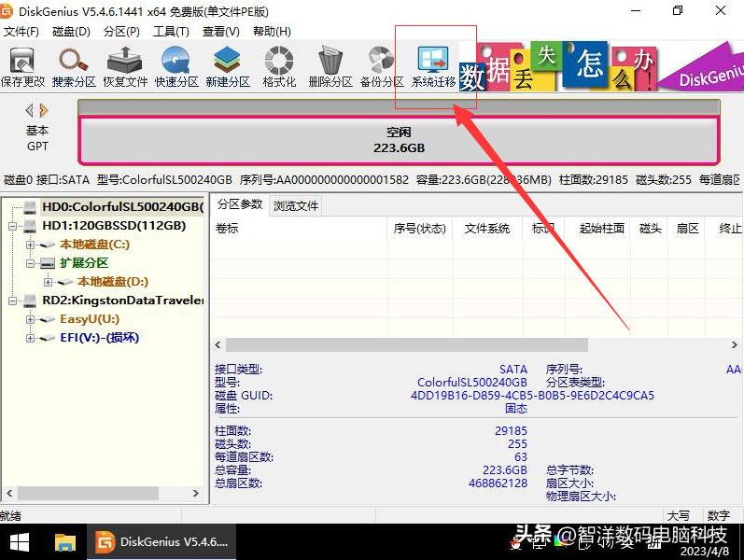744x560 pixels.
Task: Click the 扇区 column header
Action: pyautogui.click(x=687, y=229)
